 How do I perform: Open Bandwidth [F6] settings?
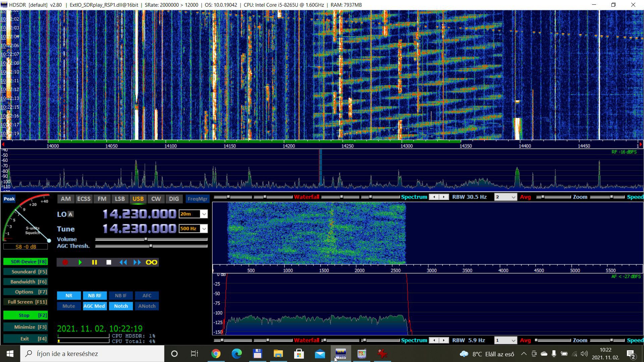(25, 282)
